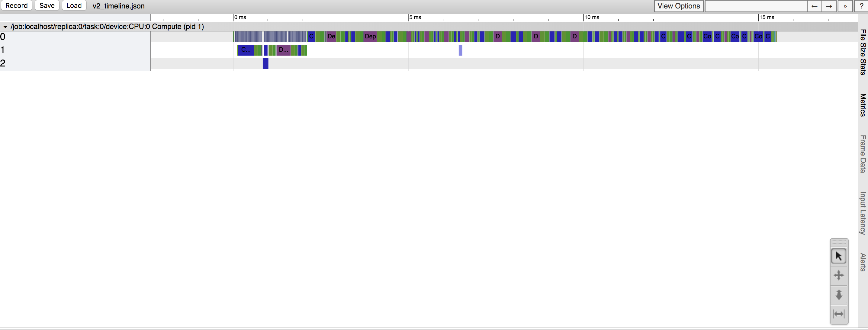Select the 'Dep' event on thread 0
This screenshot has height=330, width=868.
click(370, 37)
